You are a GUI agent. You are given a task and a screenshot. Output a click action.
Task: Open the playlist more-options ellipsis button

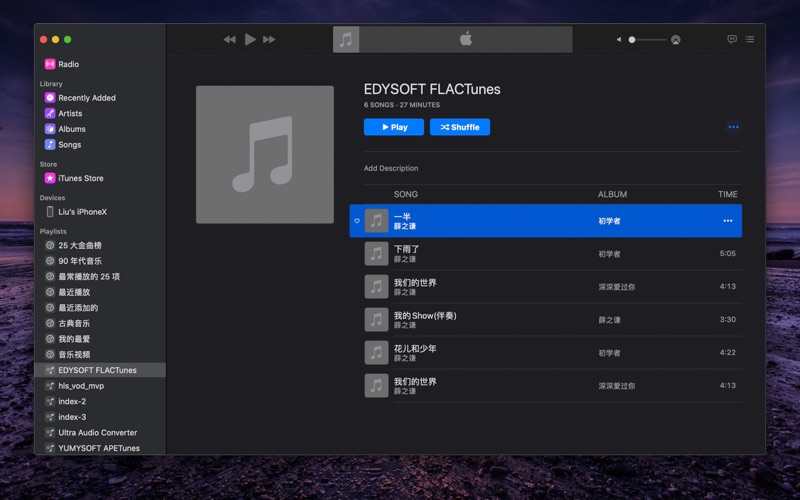733,127
